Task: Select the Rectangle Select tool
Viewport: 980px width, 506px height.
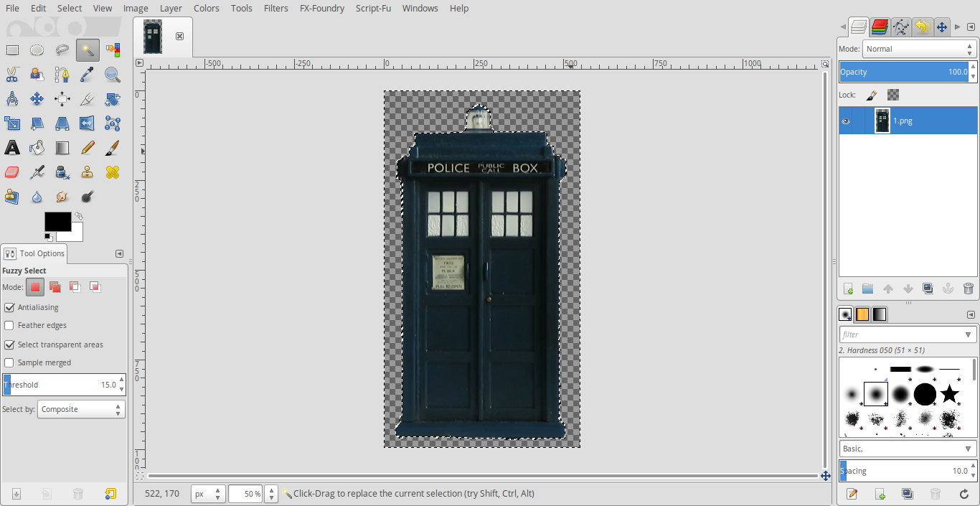Action: [x=12, y=50]
